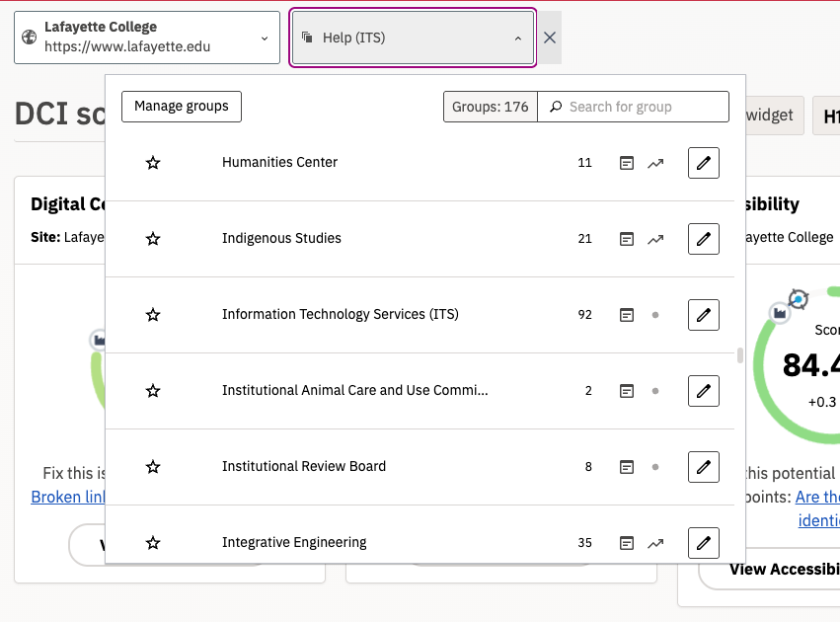This screenshot has width=840, height=622.
Task: Click status dot for Institutional Animal Care row
Action: [655, 391]
